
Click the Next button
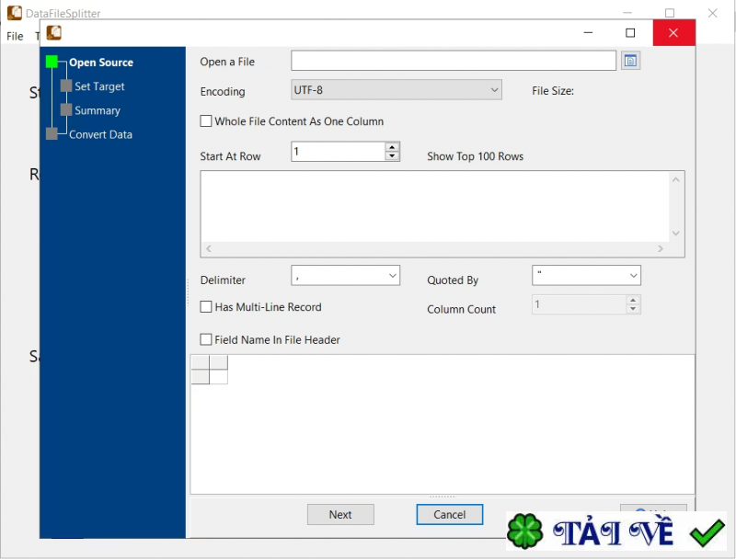click(340, 514)
